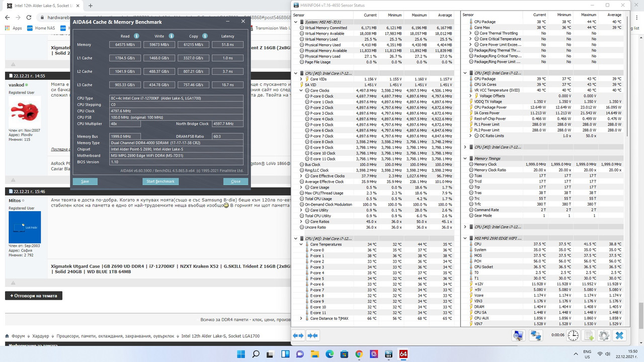Expand the Core Thermal Throttling row
Viewport: 644px width, 362px height.
tap(470, 33)
